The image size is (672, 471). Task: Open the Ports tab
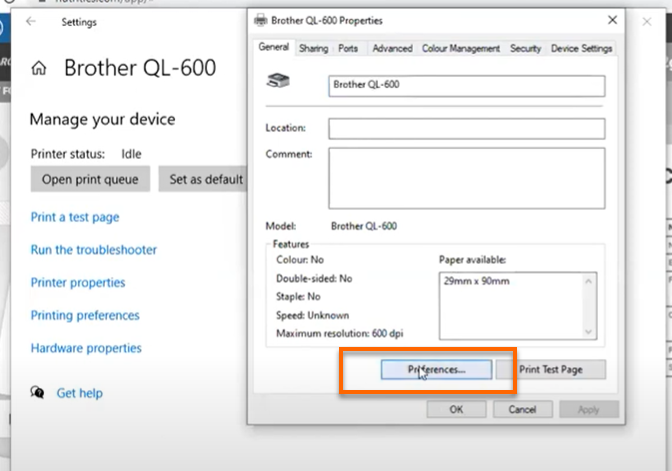coord(348,48)
